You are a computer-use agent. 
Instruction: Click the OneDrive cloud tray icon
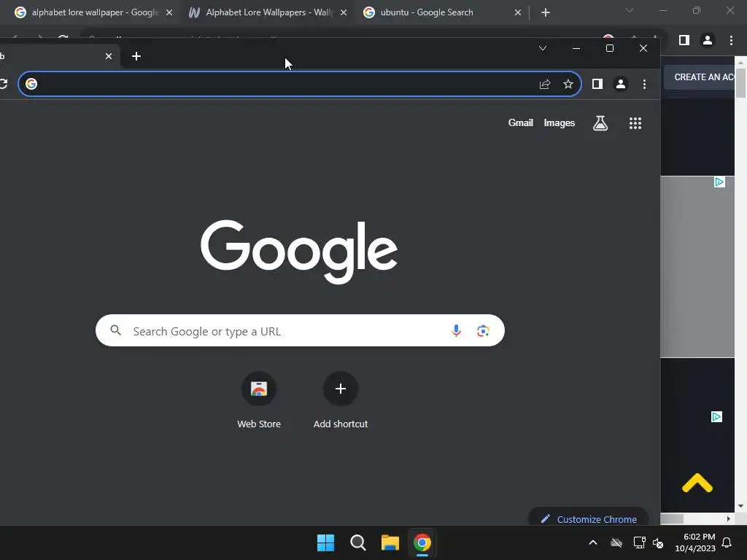(x=616, y=542)
